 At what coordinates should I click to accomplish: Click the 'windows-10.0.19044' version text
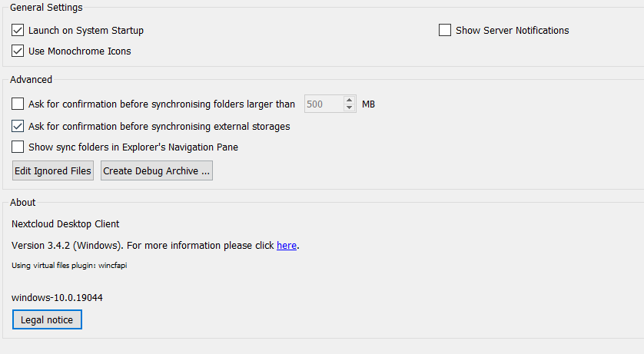pyautogui.click(x=57, y=298)
